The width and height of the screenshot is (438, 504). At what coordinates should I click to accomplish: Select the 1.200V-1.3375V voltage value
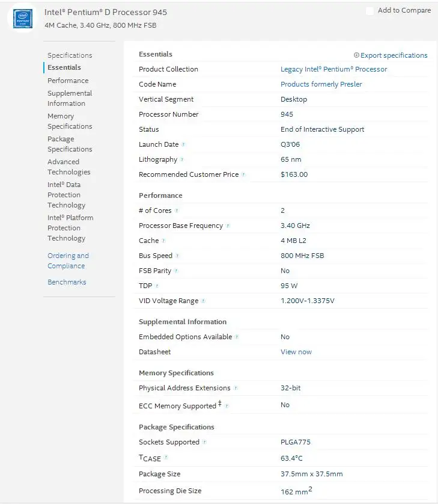coord(308,301)
